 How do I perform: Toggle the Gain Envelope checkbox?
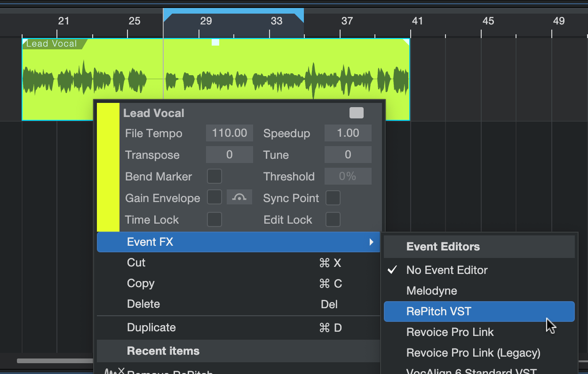(215, 198)
